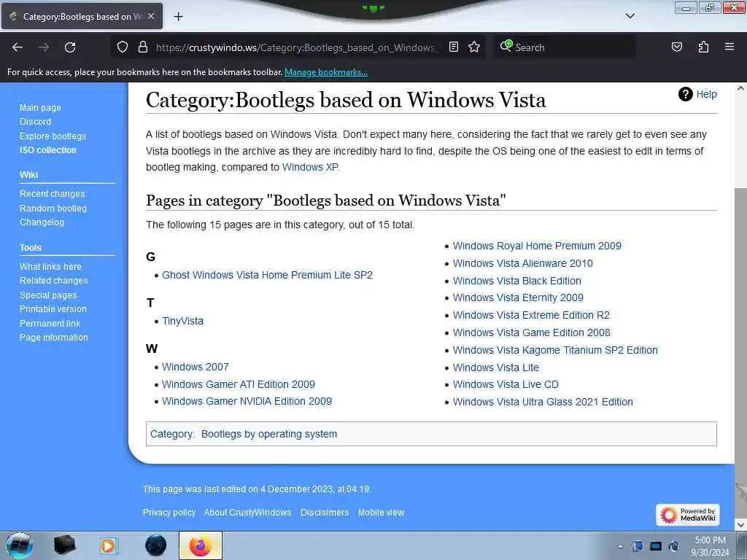Open the Changelog sidebar link
This screenshot has width=747, height=560.
[x=42, y=222]
